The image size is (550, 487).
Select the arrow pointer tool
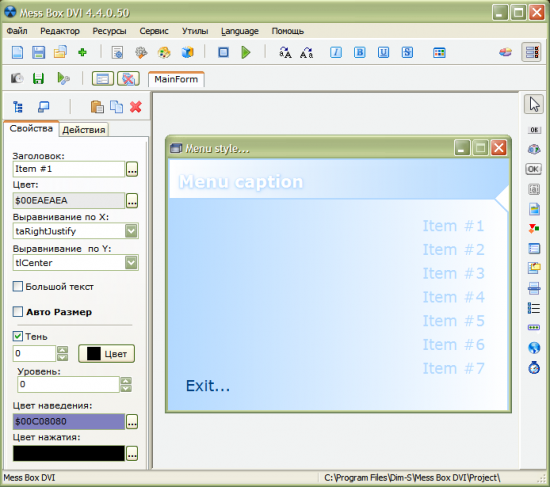pos(534,104)
